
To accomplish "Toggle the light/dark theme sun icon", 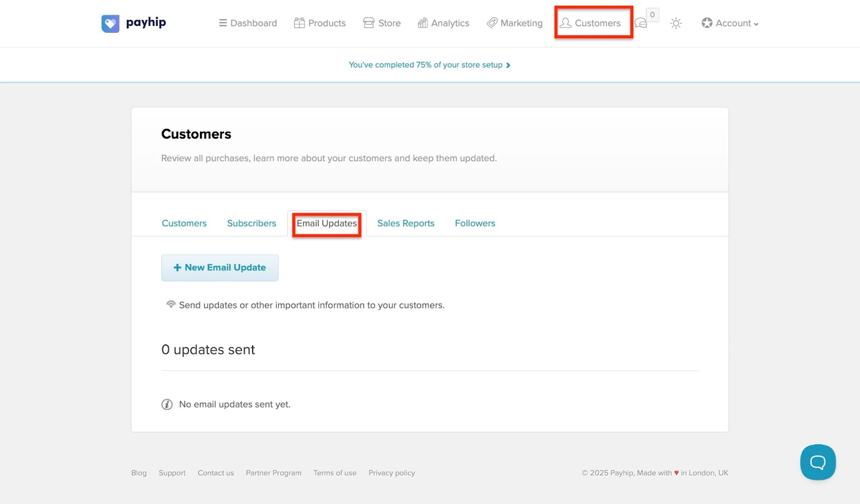I will tap(676, 23).
